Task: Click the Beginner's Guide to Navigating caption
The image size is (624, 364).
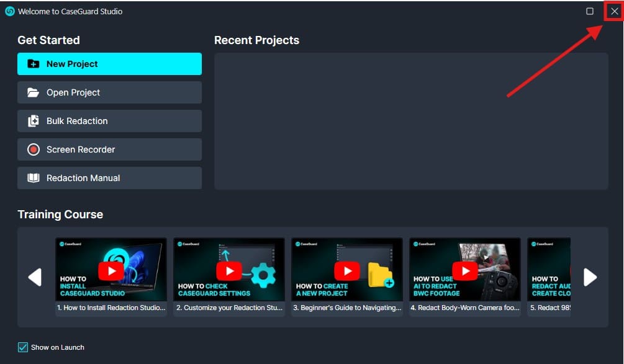Action: click(x=347, y=308)
